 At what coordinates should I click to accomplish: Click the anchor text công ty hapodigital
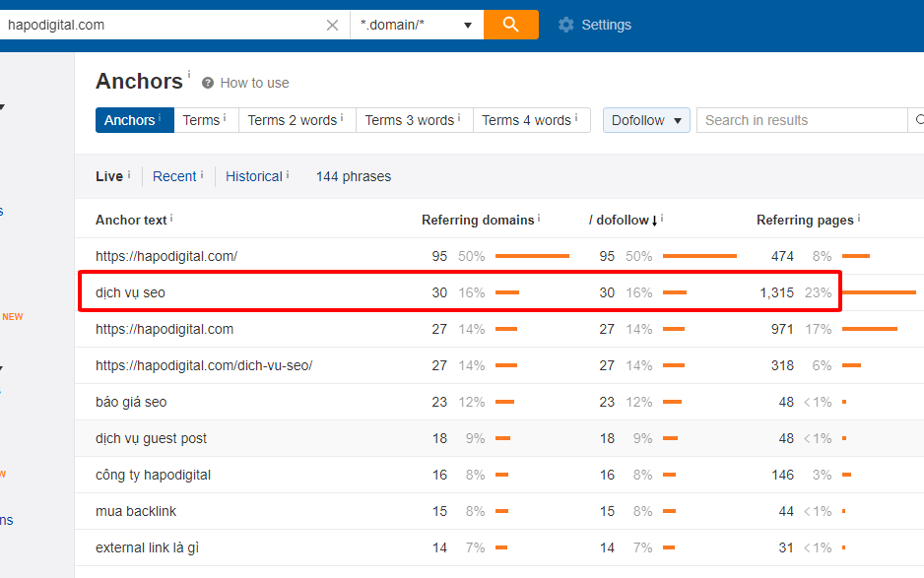click(153, 475)
